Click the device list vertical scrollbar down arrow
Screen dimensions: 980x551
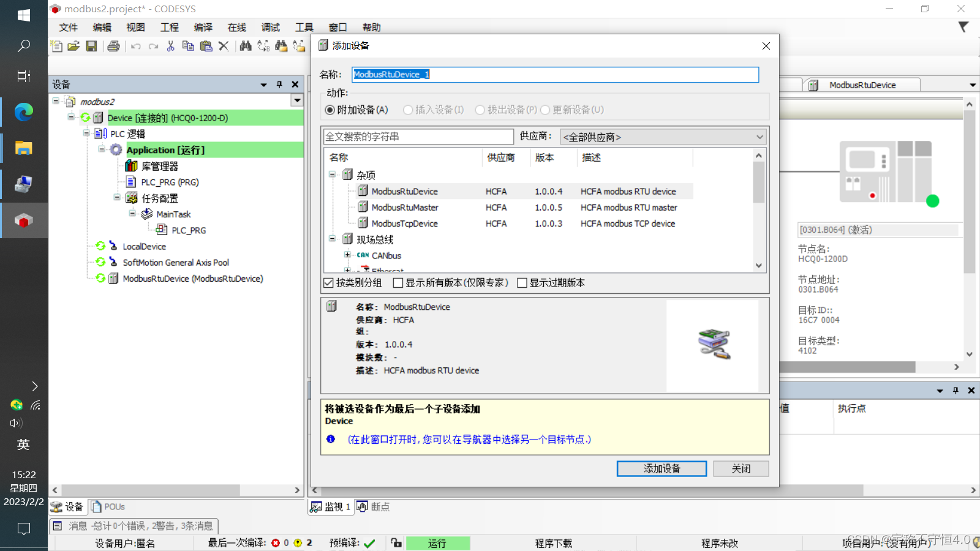(759, 266)
